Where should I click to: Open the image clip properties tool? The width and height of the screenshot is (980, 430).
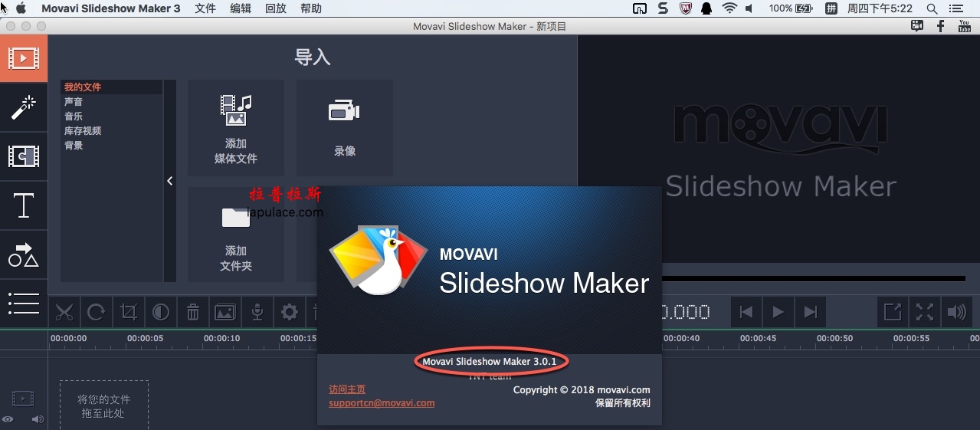coord(225,312)
